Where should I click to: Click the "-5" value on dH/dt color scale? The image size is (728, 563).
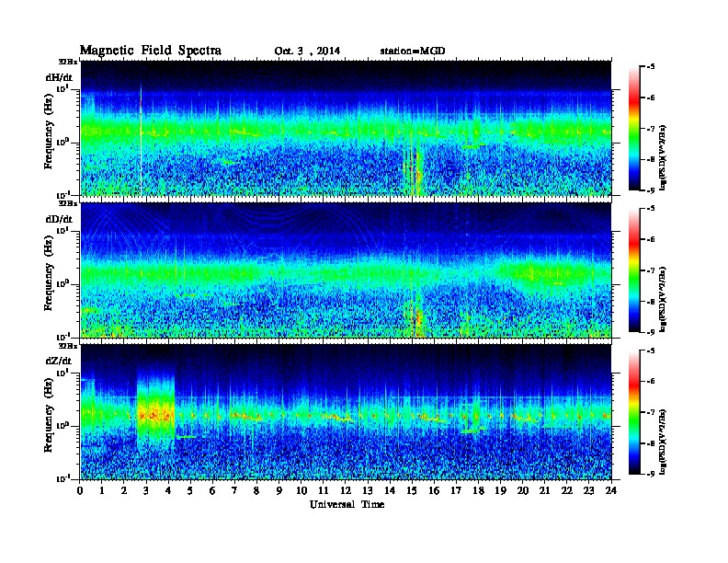coord(650,67)
